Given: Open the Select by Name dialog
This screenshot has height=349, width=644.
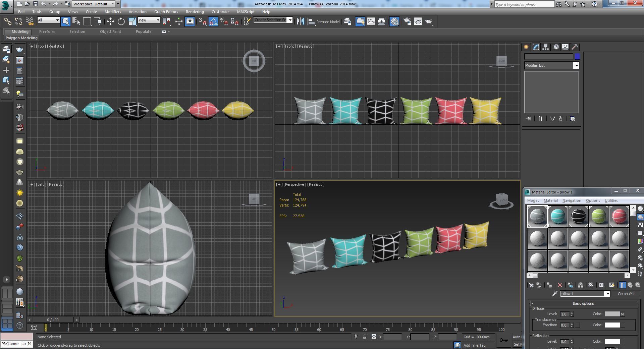Looking at the screenshot, I should point(76,21).
